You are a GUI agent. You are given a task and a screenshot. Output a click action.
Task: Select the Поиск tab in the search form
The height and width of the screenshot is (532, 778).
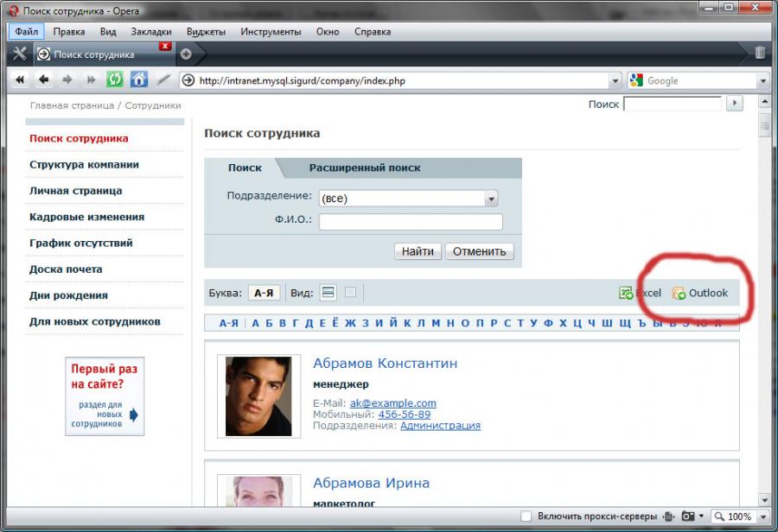pyautogui.click(x=245, y=168)
